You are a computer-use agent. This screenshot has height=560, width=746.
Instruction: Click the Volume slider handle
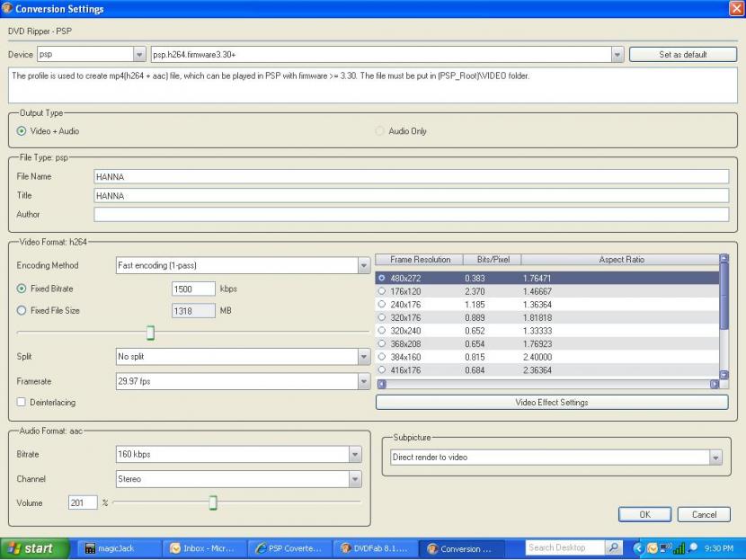[213, 502]
